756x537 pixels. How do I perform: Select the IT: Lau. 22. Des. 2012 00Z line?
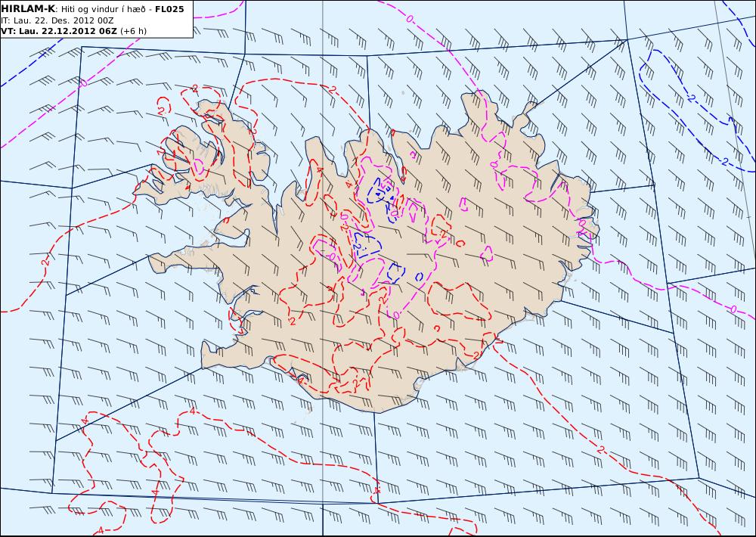[57, 20]
